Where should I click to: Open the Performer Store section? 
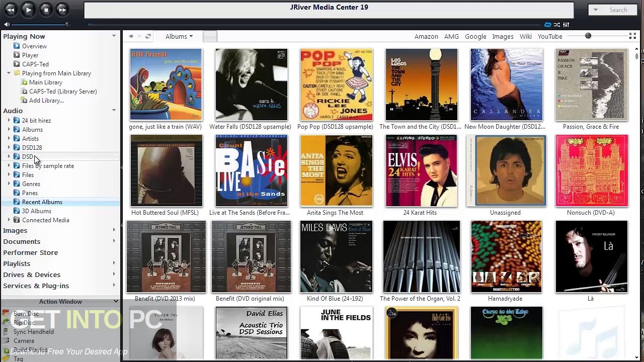(x=31, y=252)
